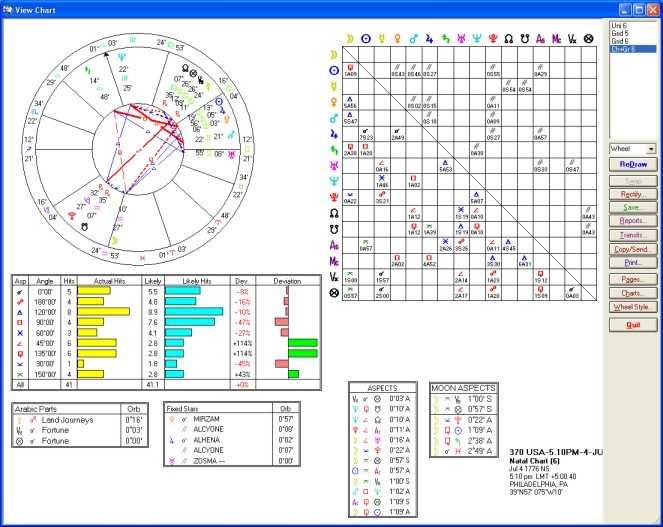Click the Neptune glyph inside the chart wheel
The image size is (663, 527).
[x=122, y=57]
